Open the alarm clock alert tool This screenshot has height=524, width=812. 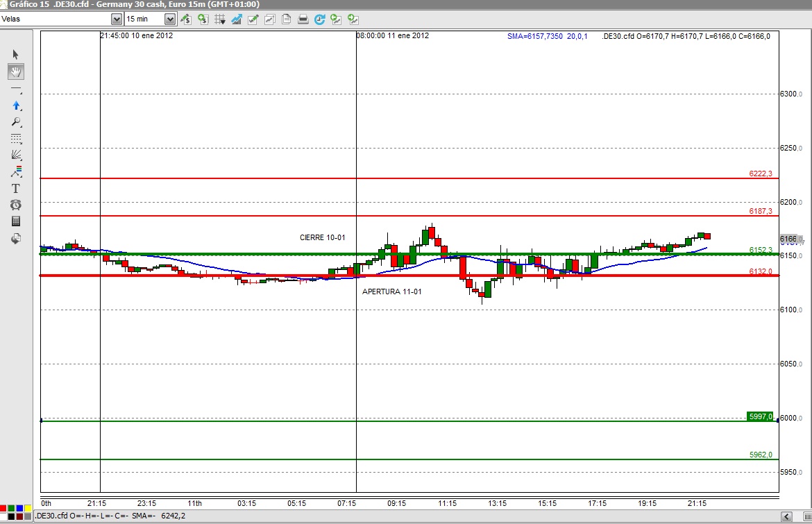(x=15, y=205)
